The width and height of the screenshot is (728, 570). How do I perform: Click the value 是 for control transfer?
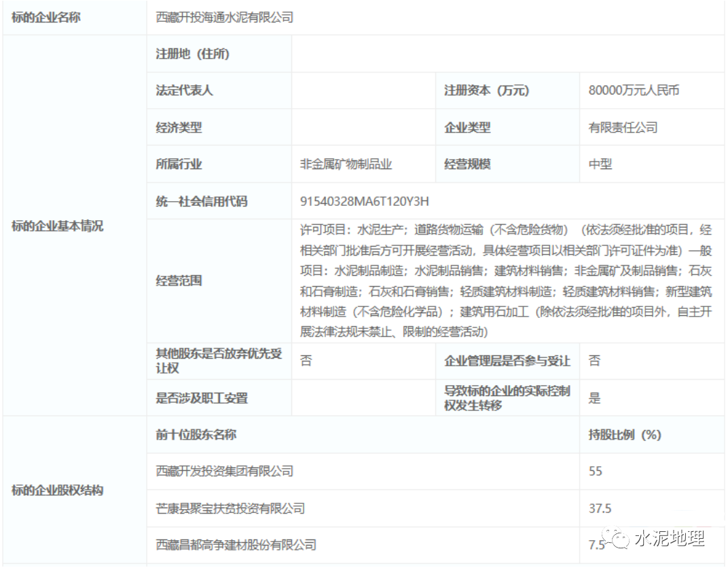594,398
